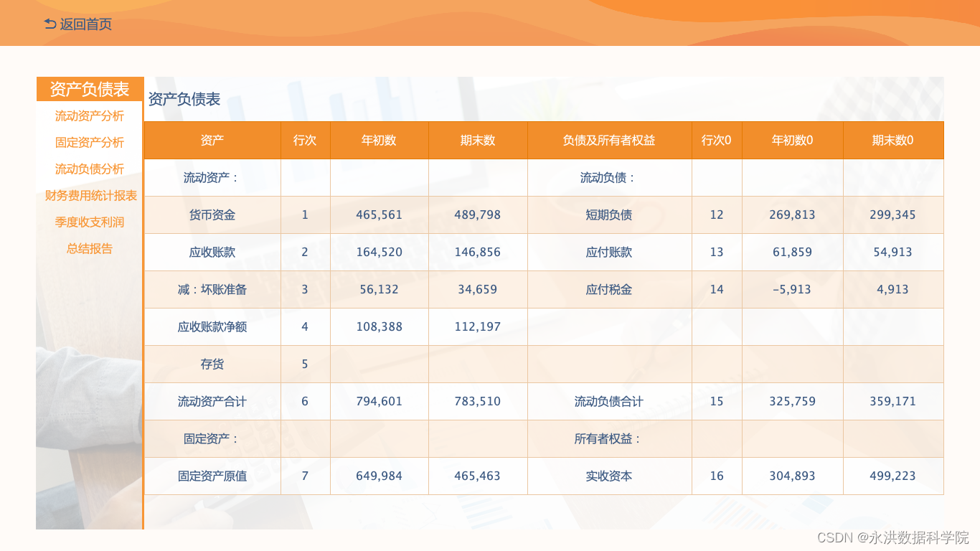Select the 783,510 value cell

pos(478,401)
